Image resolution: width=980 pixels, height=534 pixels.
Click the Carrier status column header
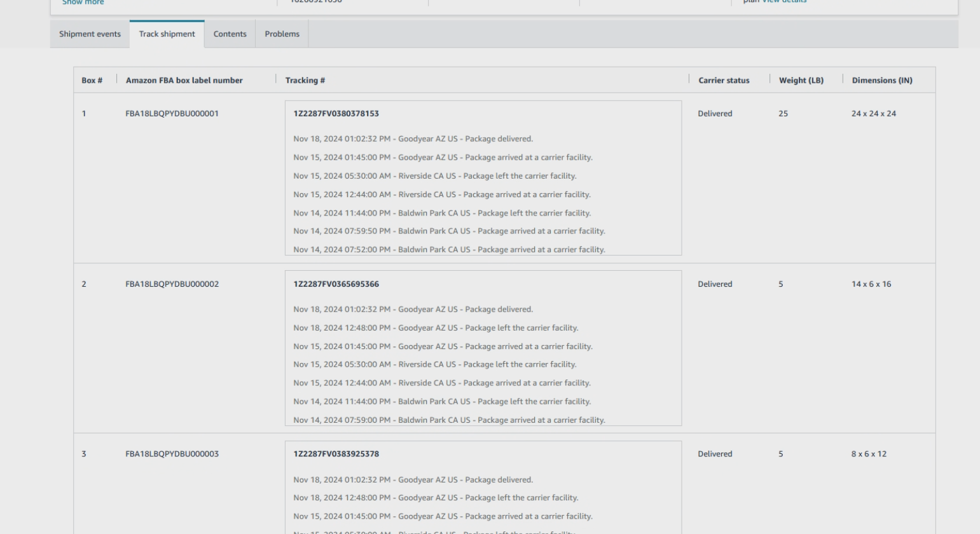pos(724,80)
